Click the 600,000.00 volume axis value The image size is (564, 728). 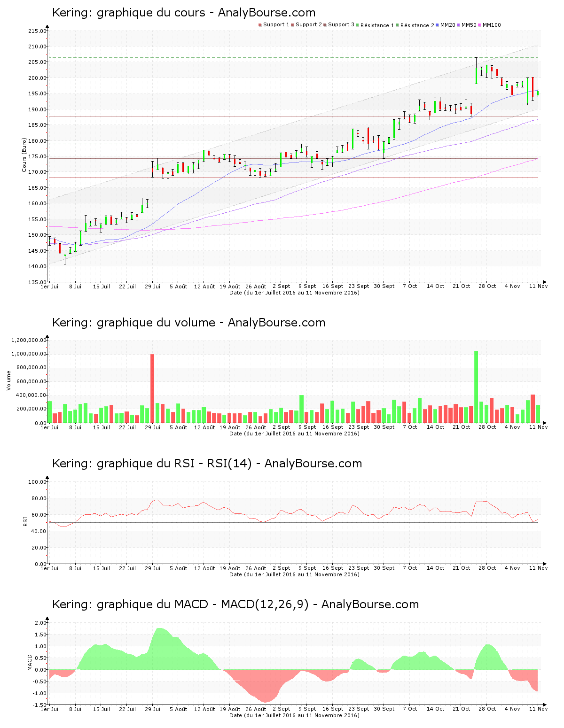click(31, 381)
